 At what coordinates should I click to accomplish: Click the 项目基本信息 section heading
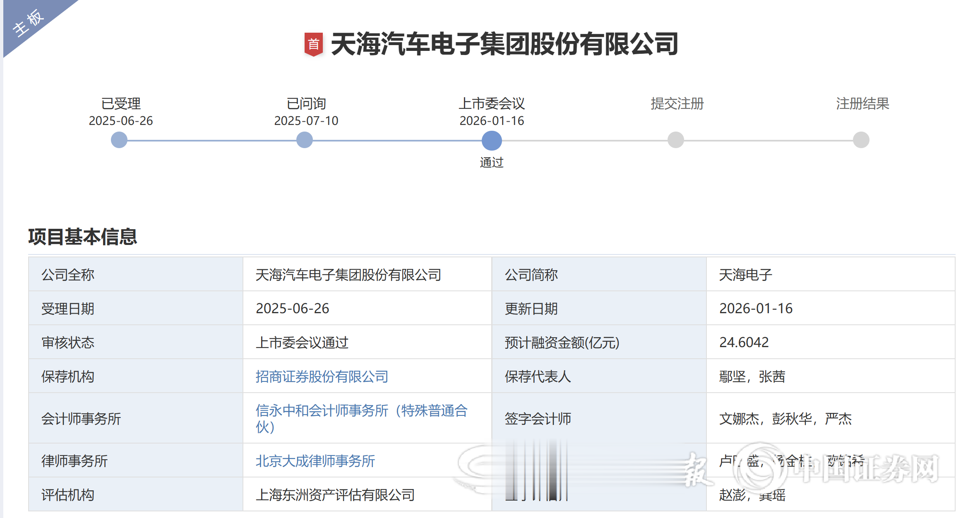coord(82,237)
